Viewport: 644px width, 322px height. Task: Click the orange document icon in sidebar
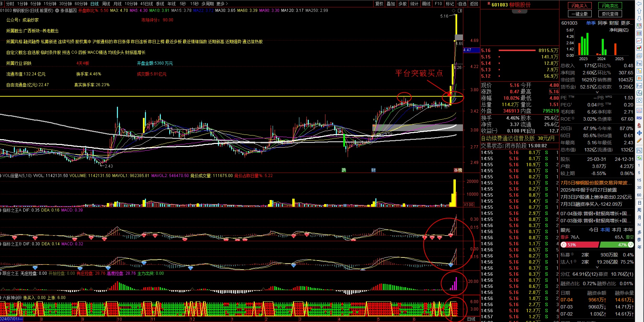pyautogui.click(x=639, y=78)
